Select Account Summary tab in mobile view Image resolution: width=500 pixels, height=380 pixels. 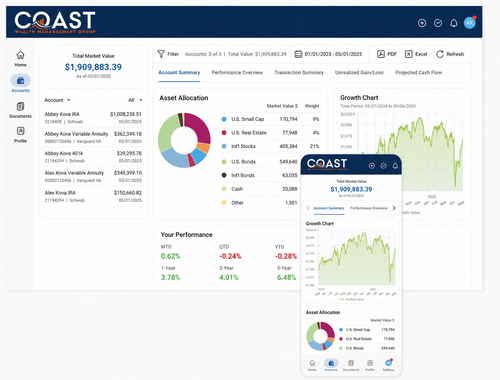(329, 208)
